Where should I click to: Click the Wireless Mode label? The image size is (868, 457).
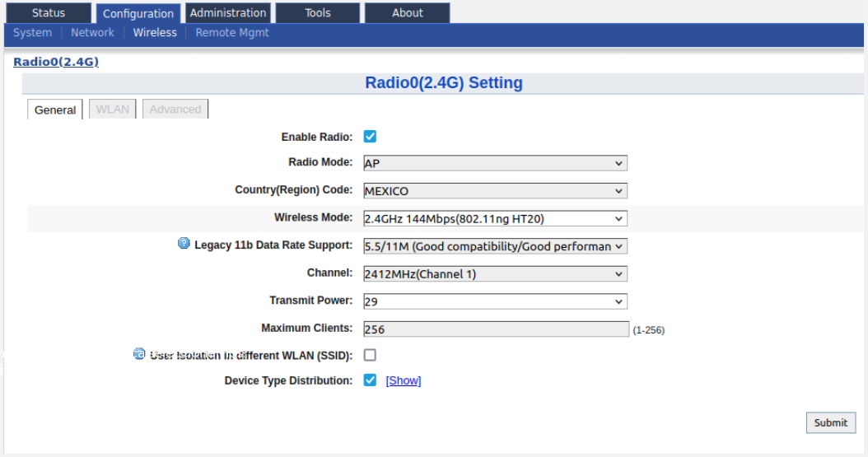click(313, 217)
